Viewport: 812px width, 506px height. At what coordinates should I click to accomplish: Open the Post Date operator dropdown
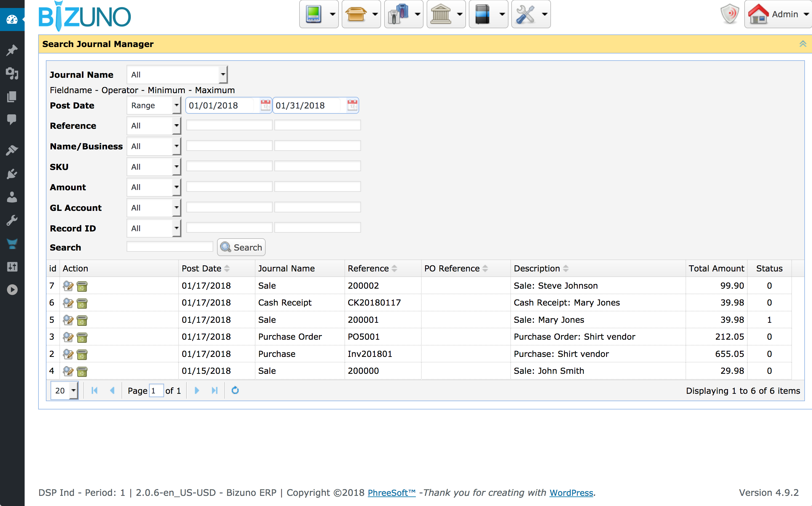177,105
